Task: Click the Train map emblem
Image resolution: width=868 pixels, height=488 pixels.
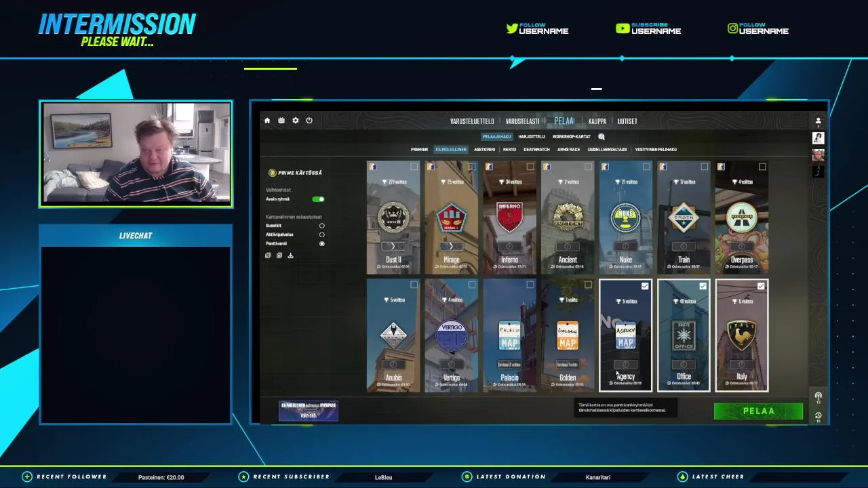Action: pos(684,217)
